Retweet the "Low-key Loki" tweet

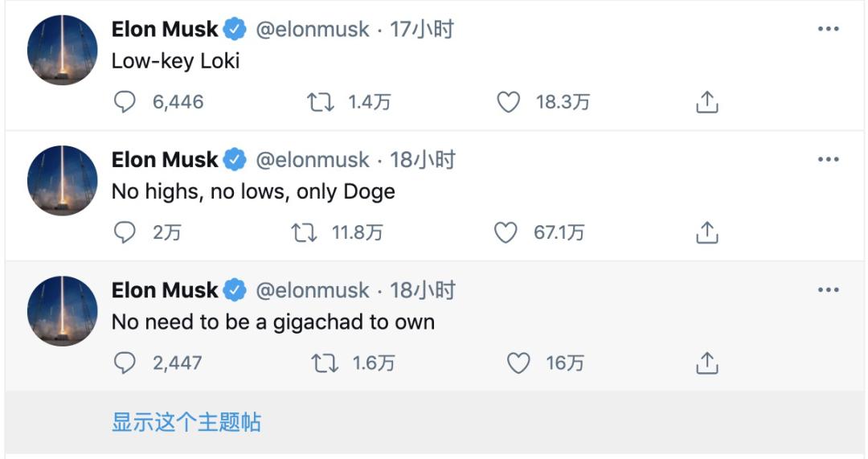[x=321, y=102]
